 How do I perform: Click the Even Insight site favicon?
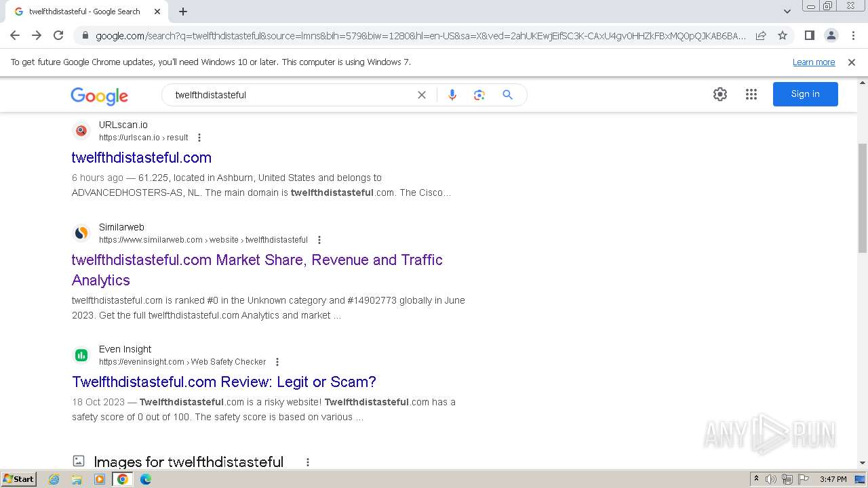point(81,355)
